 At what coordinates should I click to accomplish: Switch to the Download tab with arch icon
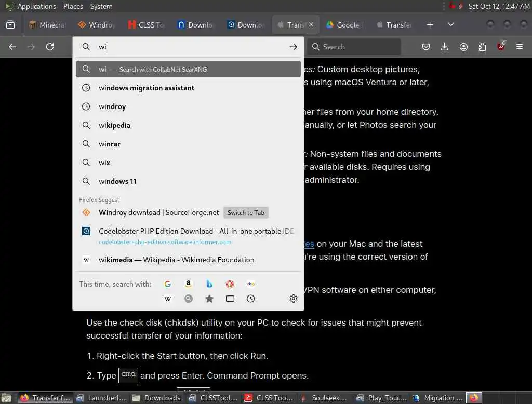(196, 25)
